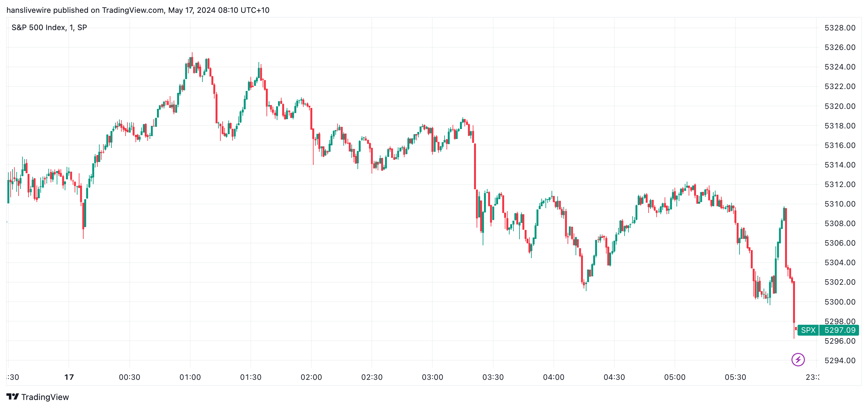Click the TradingView logo icon at bottom left
868x408 pixels.
12,396
